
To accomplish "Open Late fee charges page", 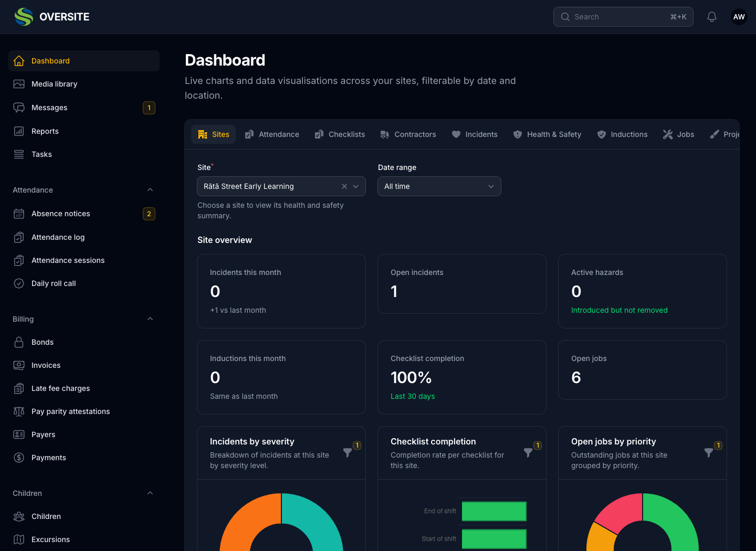I will [x=84, y=388].
